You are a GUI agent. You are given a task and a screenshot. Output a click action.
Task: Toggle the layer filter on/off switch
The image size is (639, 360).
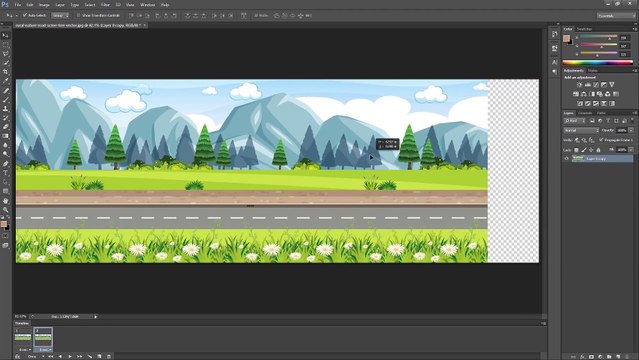point(632,121)
